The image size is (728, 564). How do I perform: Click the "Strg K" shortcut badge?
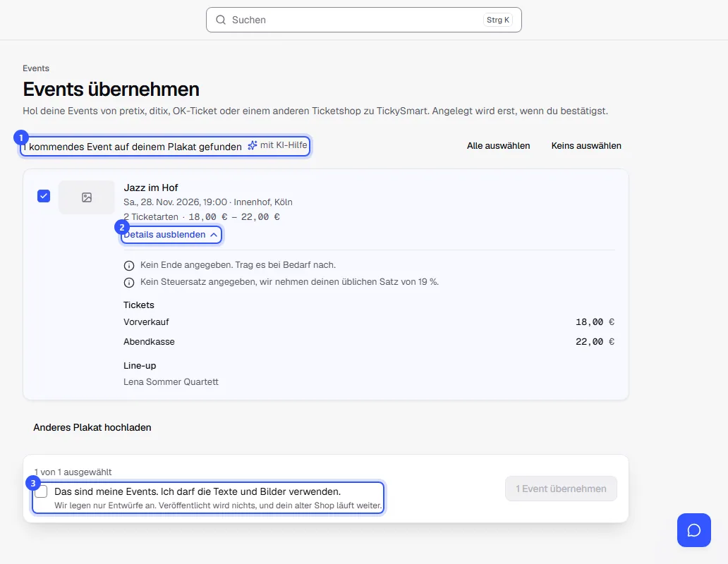click(x=498, y=20)
